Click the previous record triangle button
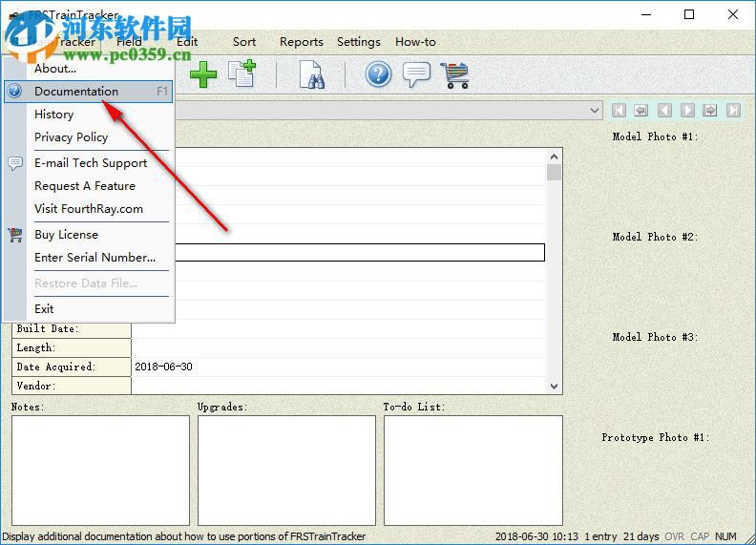The height and width of the screenshot is (545, 756). (664, 111)
